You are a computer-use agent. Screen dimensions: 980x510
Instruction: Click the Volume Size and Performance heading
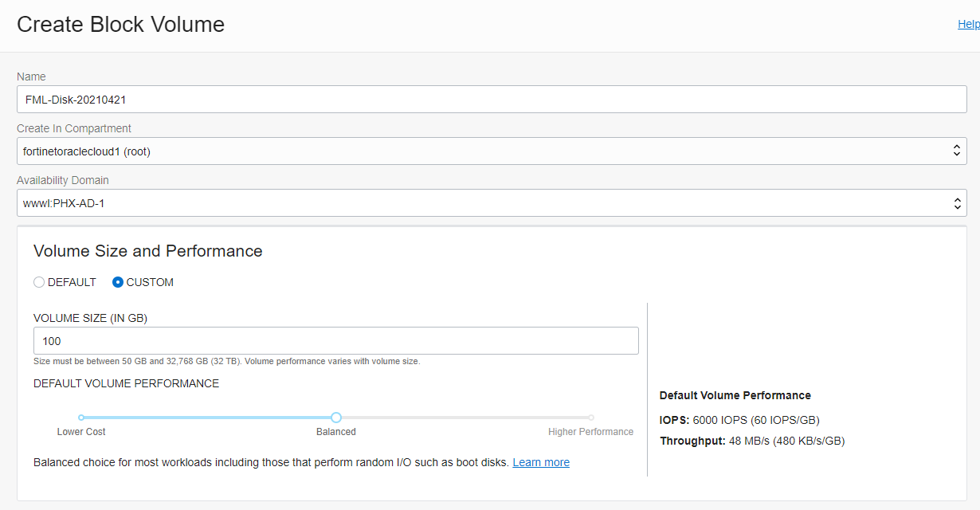click(147, 251)
